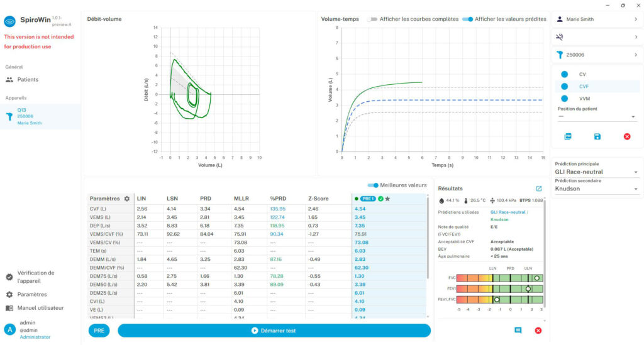The image size is (644, 345).
Task: Expand the smoking status row chevron
Action: [x=636, y=37]
